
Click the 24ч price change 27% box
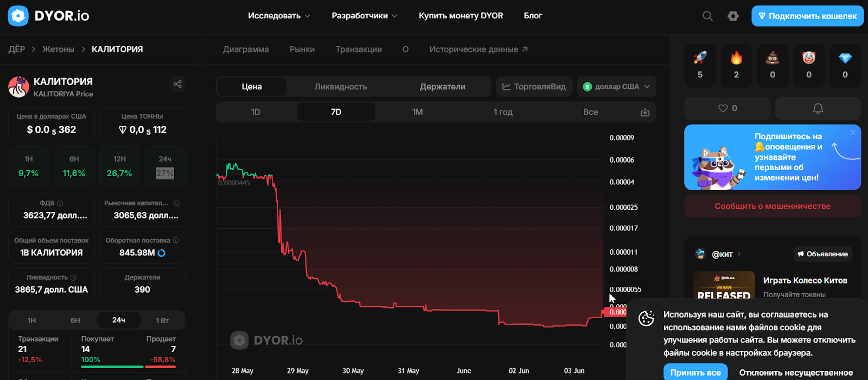point(165,167)
